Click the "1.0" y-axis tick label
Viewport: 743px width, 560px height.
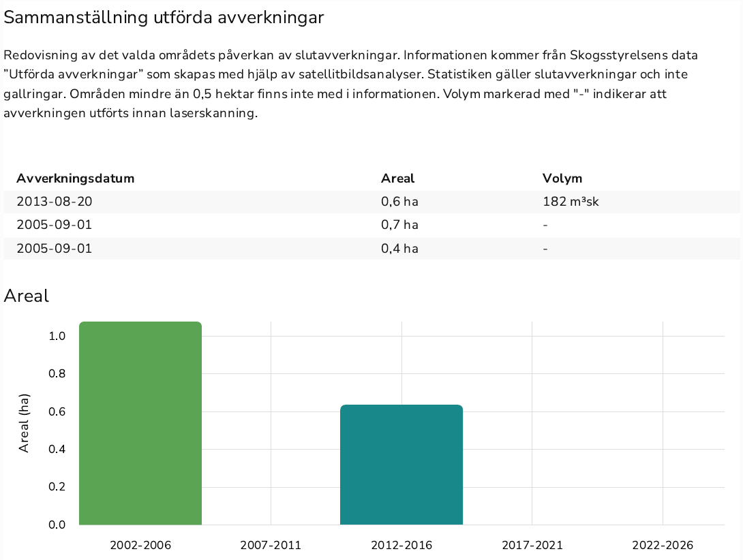(57, 336)
